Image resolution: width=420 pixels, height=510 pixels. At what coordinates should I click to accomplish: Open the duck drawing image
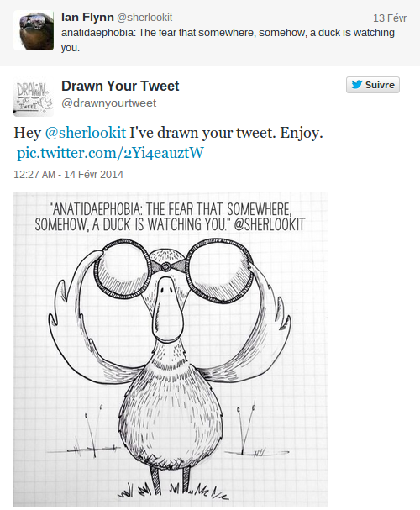click(171, 349)
